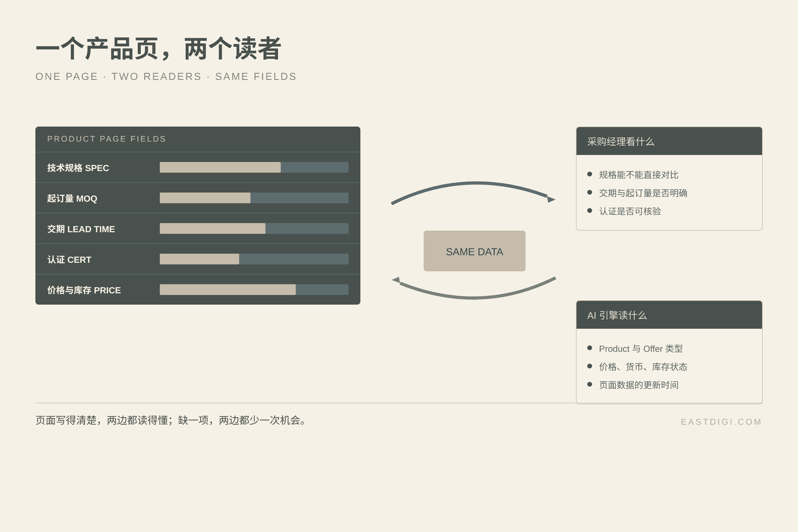The height and width of the screenshot is (532, 798).
Task: Select the 价格与库存 PRICE row label
Action: [84, 290]
